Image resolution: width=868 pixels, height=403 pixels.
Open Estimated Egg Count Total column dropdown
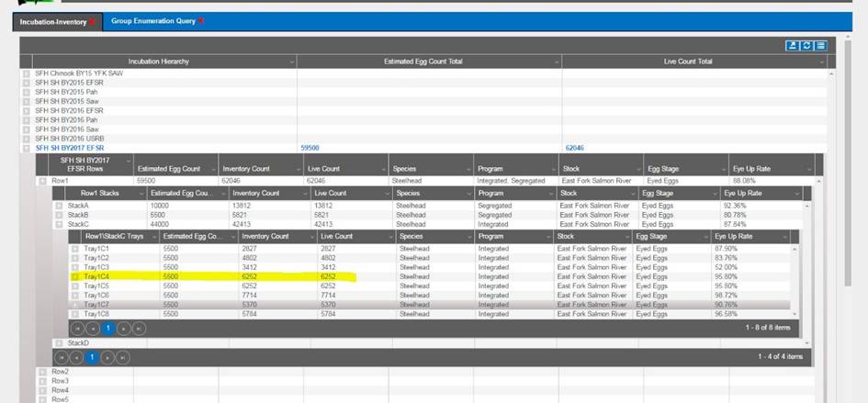click(x=556, y=62)
